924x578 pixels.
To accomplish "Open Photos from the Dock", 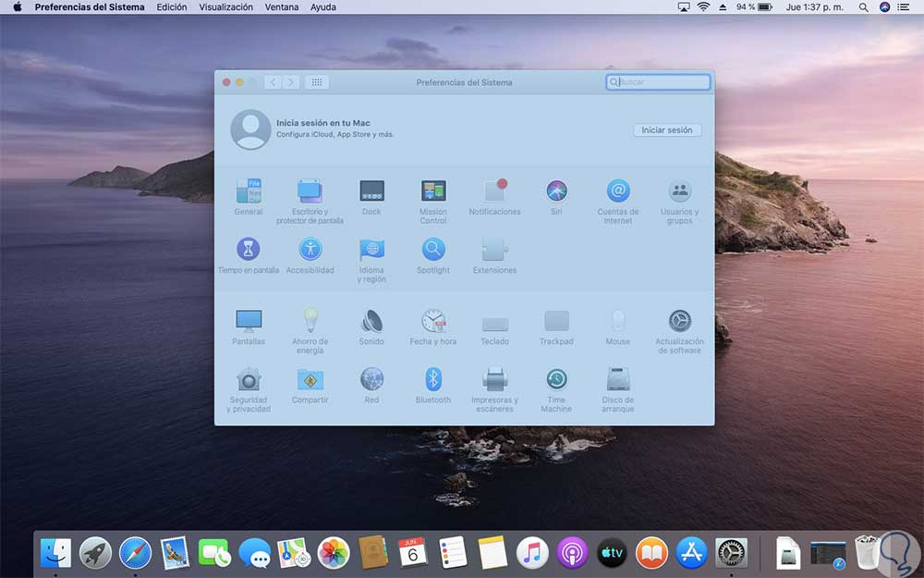I will 334,553.
